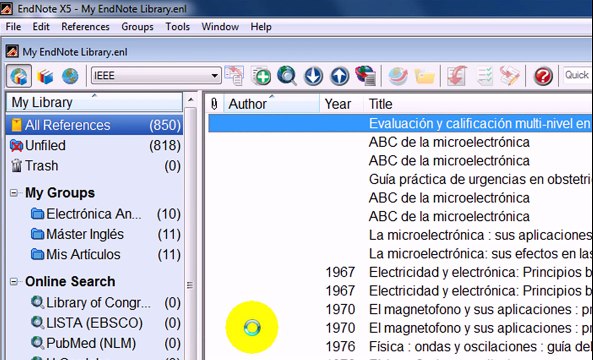The height and width of the screenshot is (360, 593).
Task: Click the Open File folder icon
Action: [425, 76]
